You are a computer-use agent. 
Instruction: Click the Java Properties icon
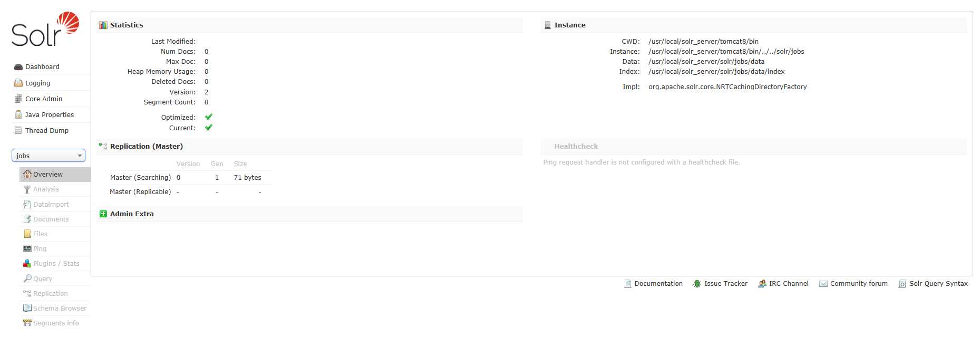(x=18, y=114)
